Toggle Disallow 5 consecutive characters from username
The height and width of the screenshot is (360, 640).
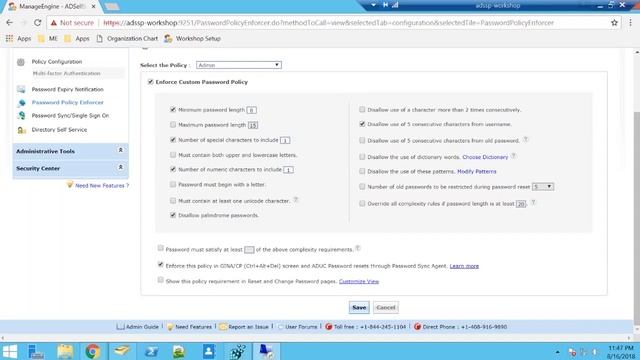pos(362,124)
